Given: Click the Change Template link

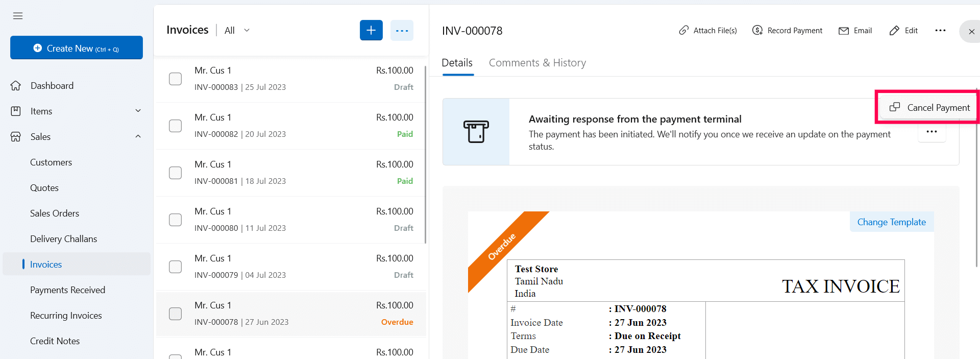Looking at the screenshot, I should [891, 222].
